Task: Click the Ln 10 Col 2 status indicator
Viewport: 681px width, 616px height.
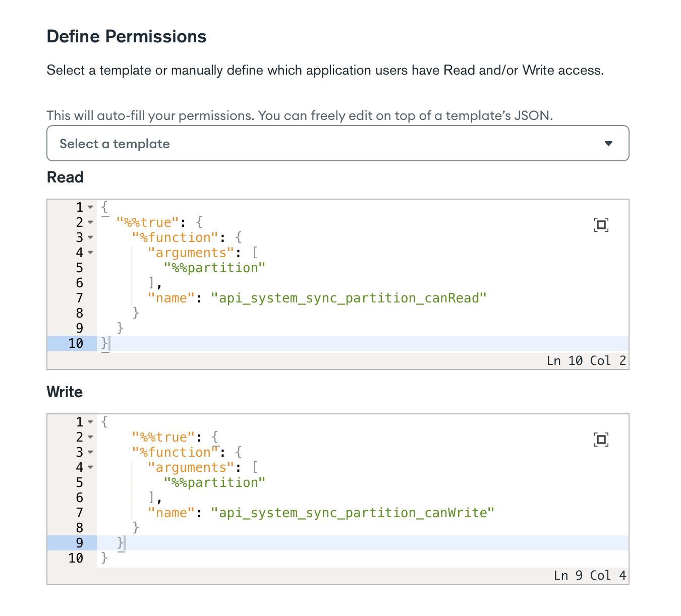Action: coord(586,361)
